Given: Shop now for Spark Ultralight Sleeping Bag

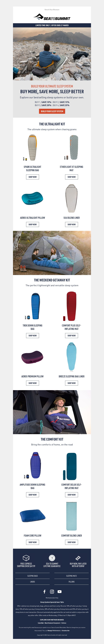Looking at the screenshot, I should pyautogui.click(x=32, y=177).
